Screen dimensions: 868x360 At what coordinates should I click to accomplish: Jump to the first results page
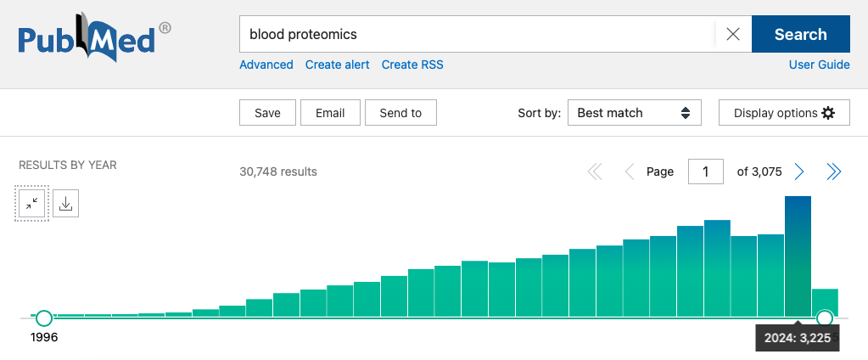[x=595, y=172]
